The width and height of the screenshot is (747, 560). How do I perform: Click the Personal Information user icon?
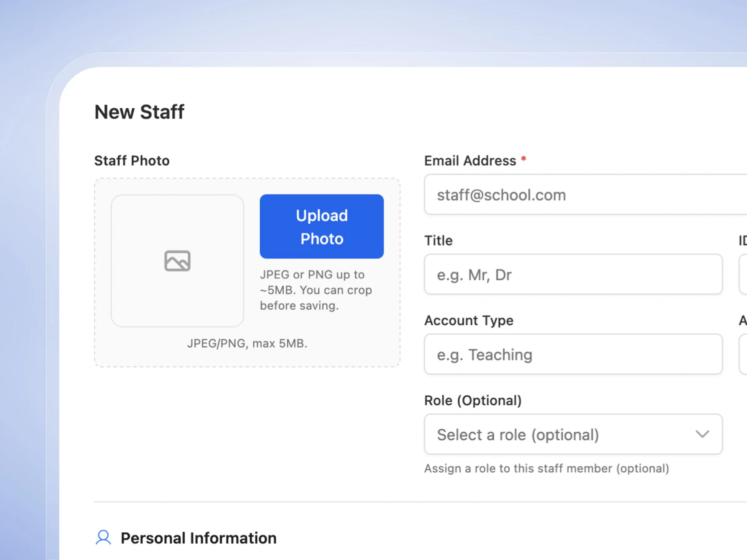(x=103, y=537)
